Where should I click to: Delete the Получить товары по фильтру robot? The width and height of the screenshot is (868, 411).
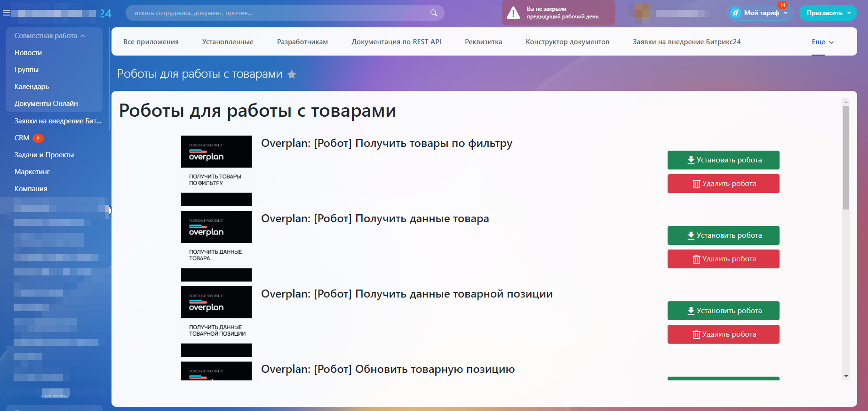tap(724, 184)
